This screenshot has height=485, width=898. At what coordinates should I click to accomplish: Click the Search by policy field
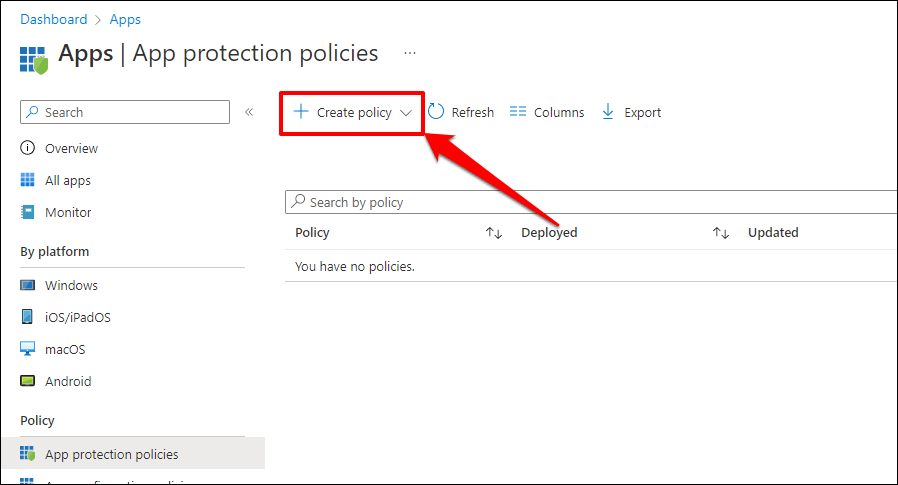590,202
